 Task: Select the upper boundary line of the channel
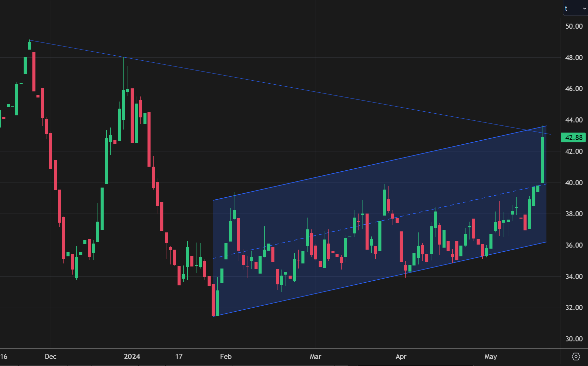pyautogui.click(x=380, y=163)
